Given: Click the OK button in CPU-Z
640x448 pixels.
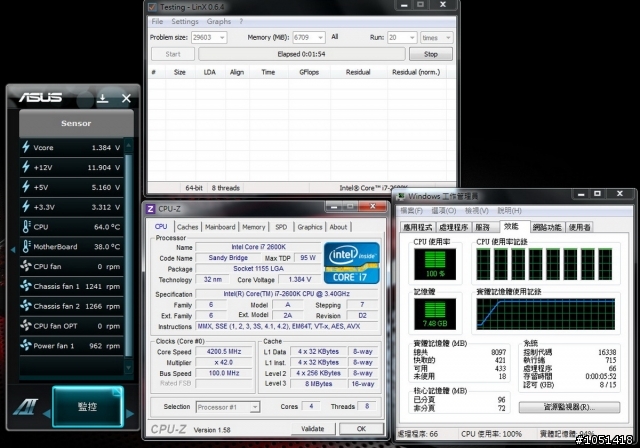Looking at the screenshot, I should [x=361, y=428].
